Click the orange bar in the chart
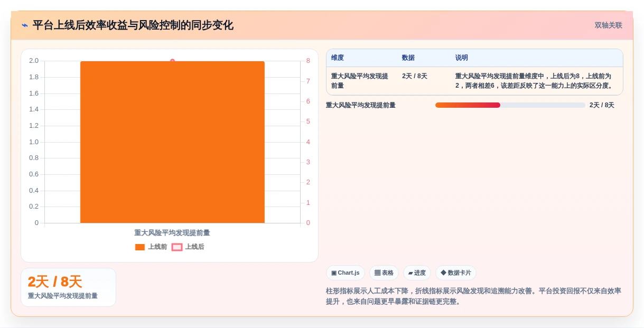644x328 pixels. coord(172,142)
